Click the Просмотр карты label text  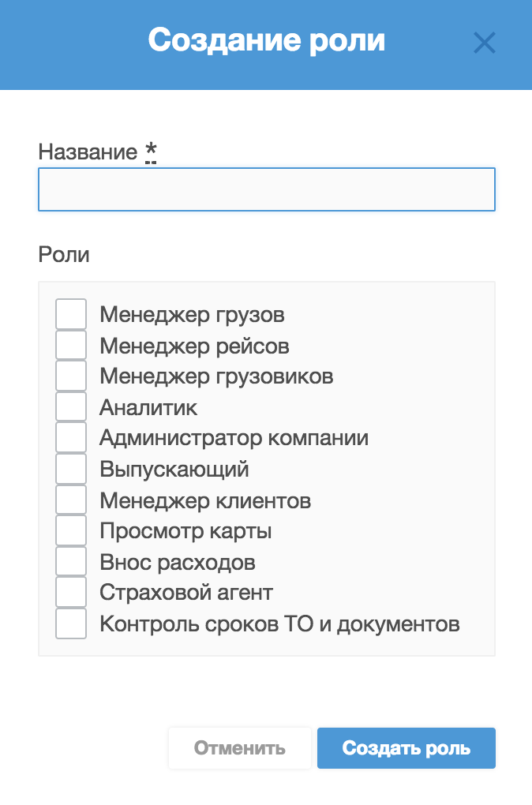[x=185, y=532]
